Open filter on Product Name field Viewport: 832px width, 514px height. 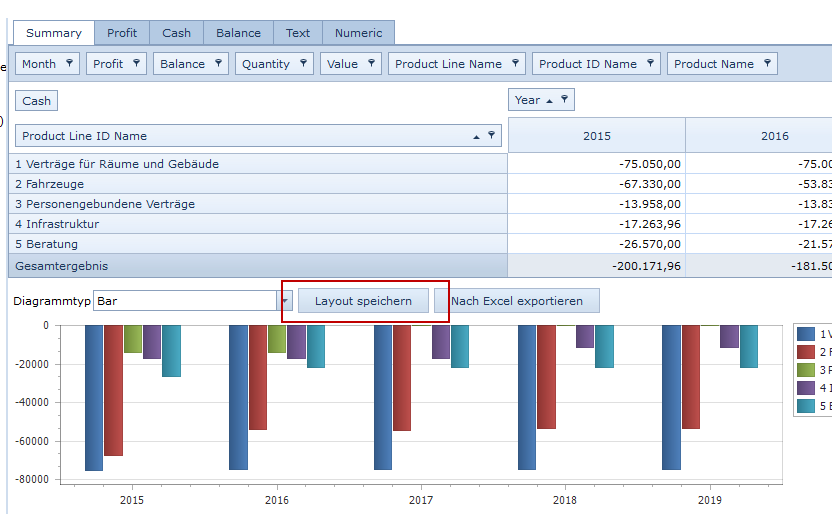(767, 63)
